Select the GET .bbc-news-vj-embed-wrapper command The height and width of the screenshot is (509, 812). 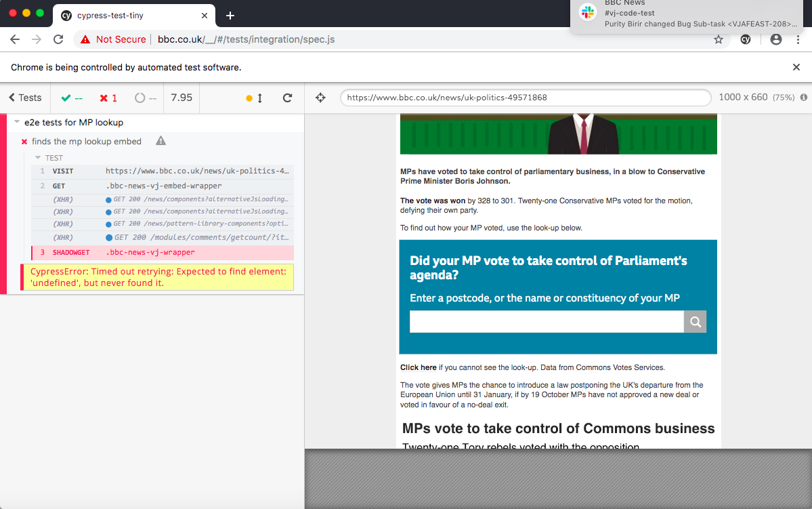pyautogui.click(x=163, y=186)
